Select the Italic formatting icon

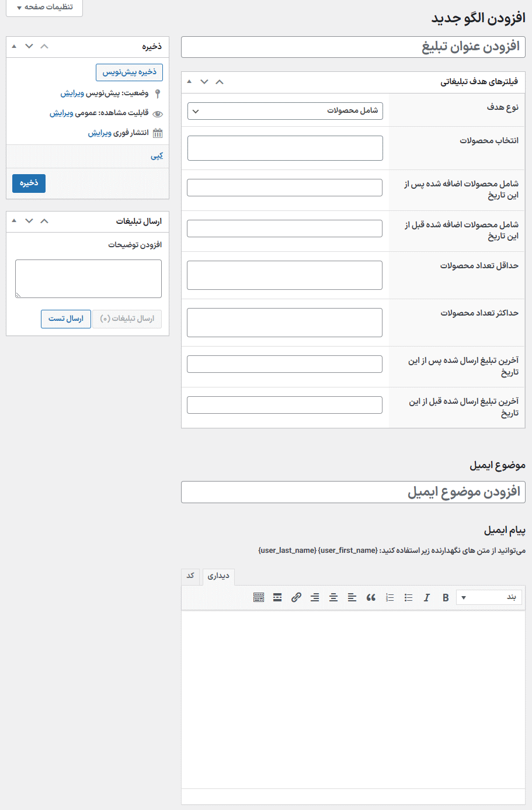coord(427,597)
